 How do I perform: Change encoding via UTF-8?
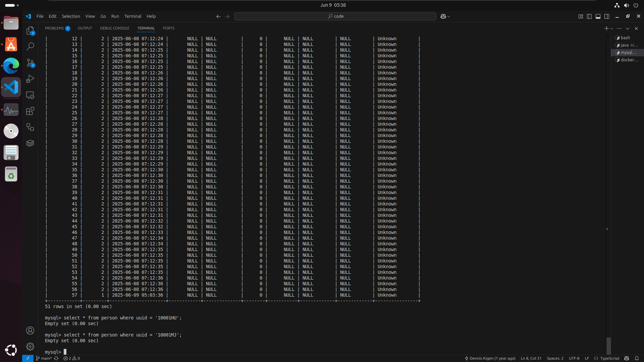coord(574,358)
